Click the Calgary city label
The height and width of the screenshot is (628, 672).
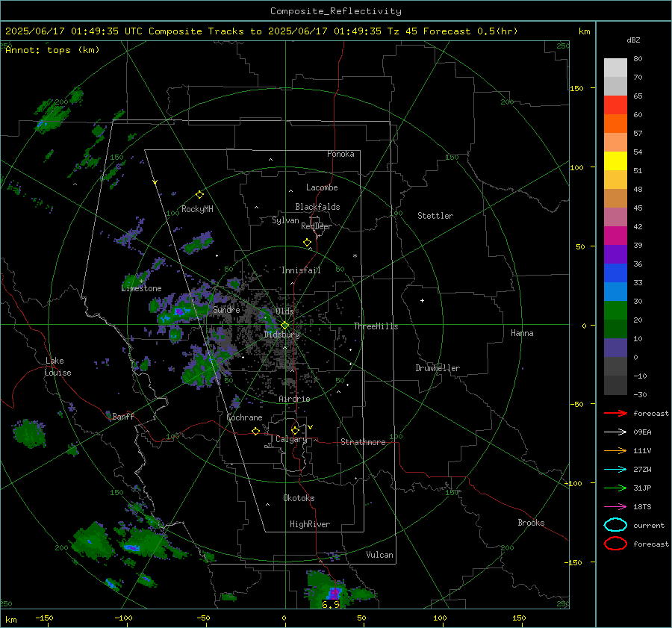[x=291, y=439]
